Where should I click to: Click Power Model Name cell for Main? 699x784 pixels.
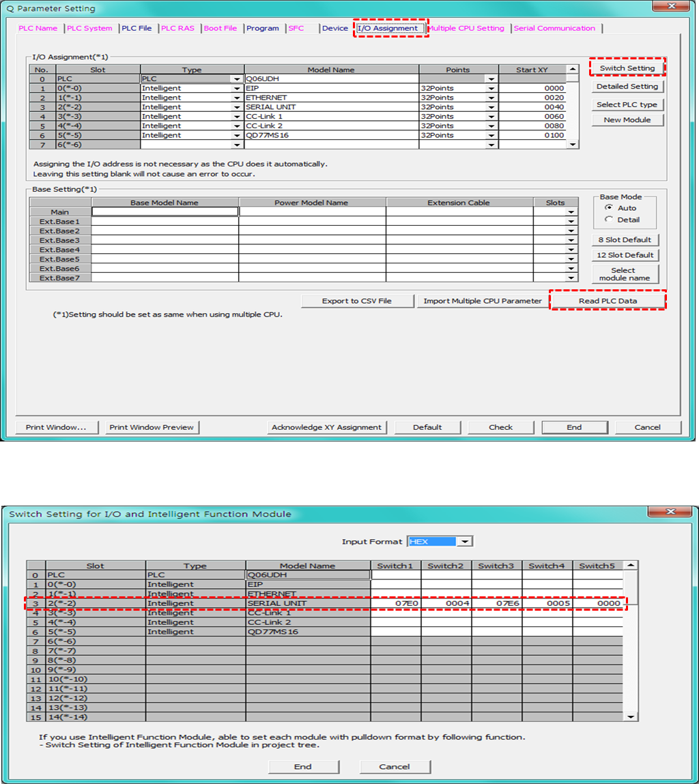point(312,212)
